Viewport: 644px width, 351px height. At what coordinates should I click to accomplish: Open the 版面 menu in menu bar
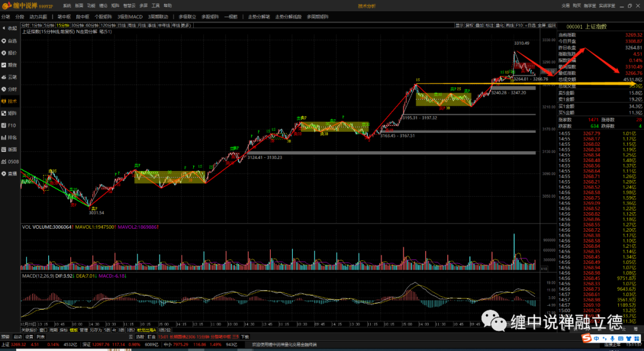click(79, 6)
